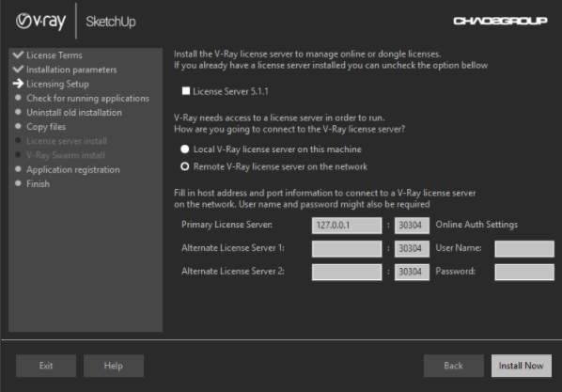Click the SketchUp title text
562x392 pixels.
point(111,22)
